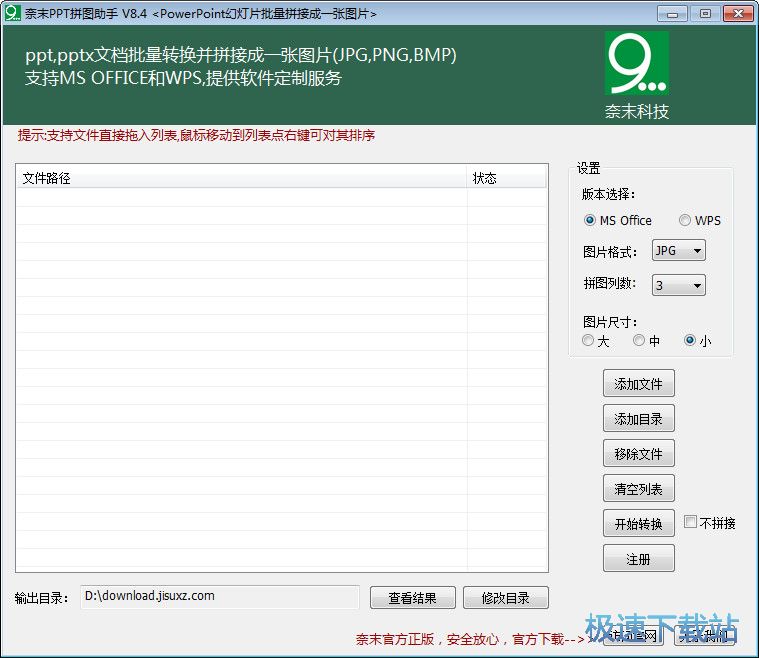Start conversion with 开始转换 button
This screenshot has width=759, height=658.
[x=639, y=524]
